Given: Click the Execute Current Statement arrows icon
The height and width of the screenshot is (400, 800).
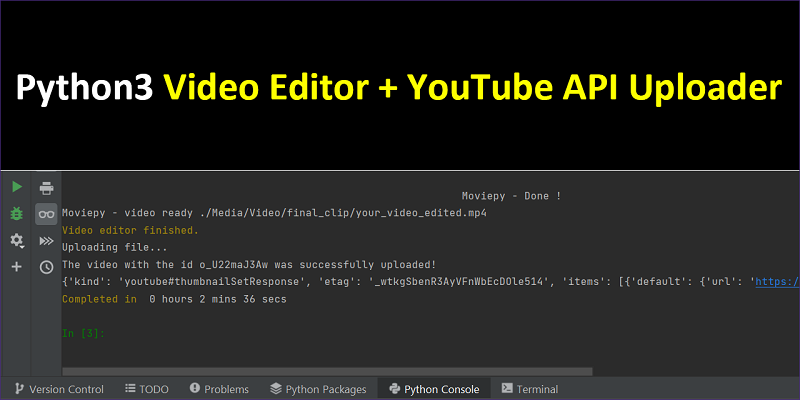Looking at the screenshot, I should tap(46, 241).
